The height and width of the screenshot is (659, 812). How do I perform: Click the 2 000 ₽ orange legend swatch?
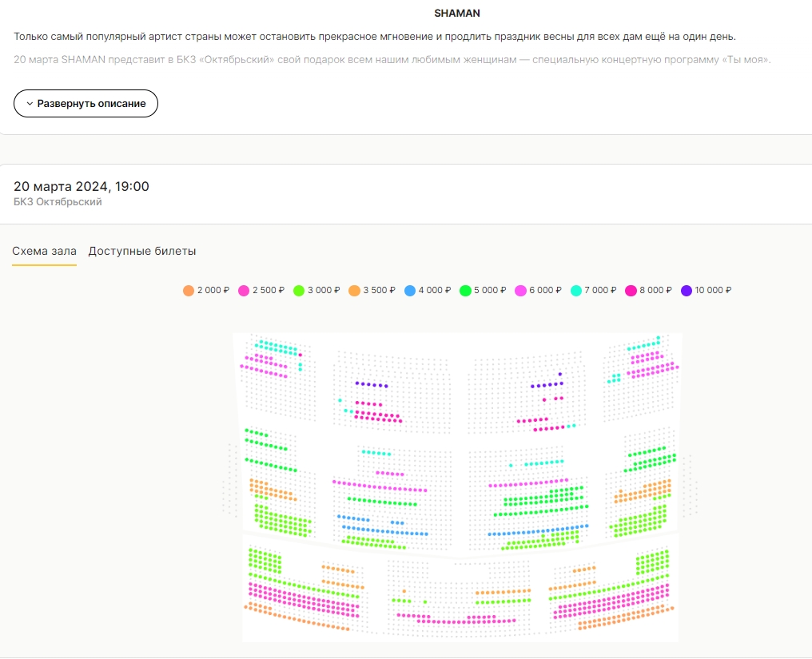[x=189, y=291]
